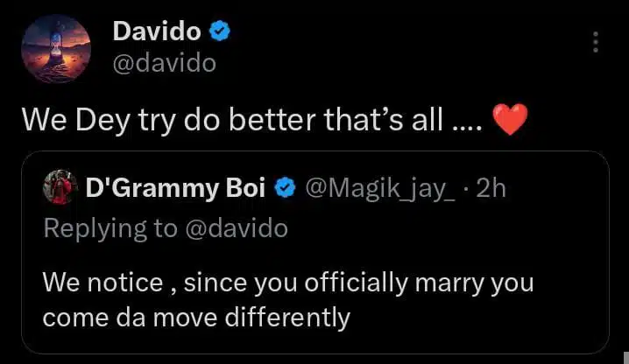Viewport: 629px width, 364px height.
Task: Open the three-dot more options menu
Action: 595,42
